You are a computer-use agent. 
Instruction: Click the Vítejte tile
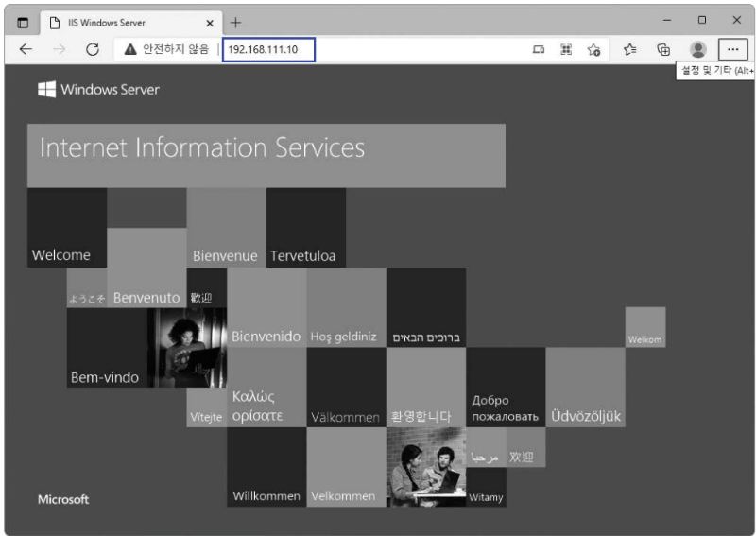coord(206,407)
